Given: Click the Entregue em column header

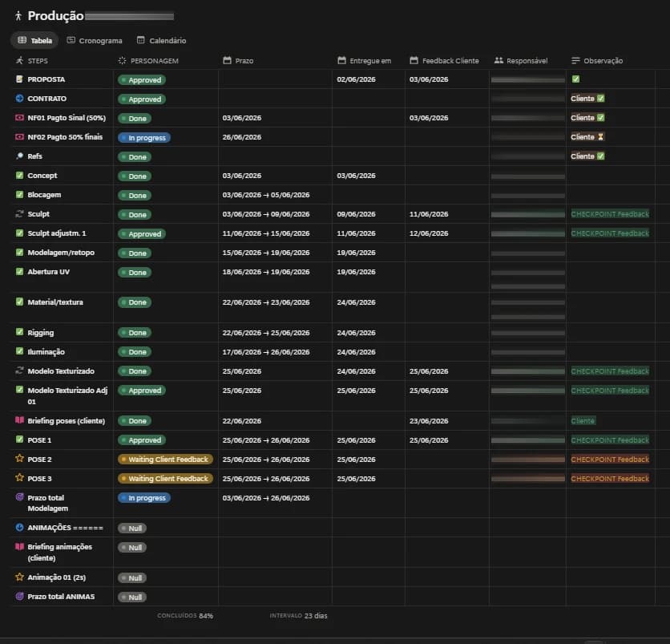Looking at the screenshot, I should (x=365, y=61).
